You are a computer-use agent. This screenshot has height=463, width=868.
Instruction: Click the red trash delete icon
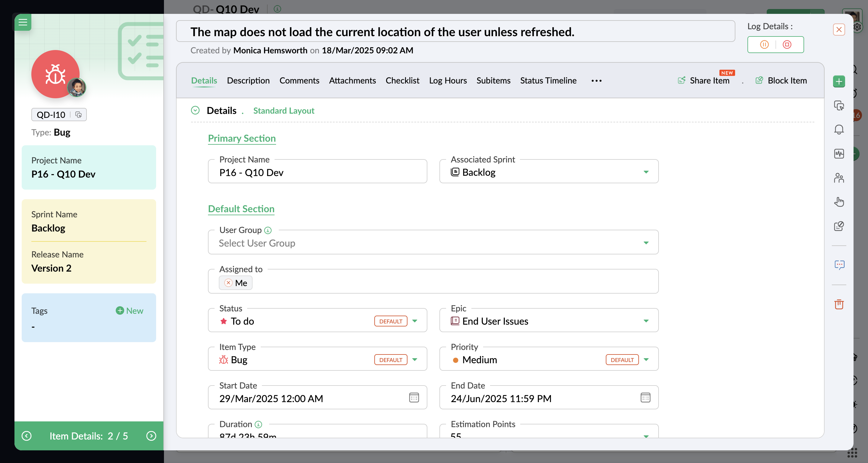[839, 304]
